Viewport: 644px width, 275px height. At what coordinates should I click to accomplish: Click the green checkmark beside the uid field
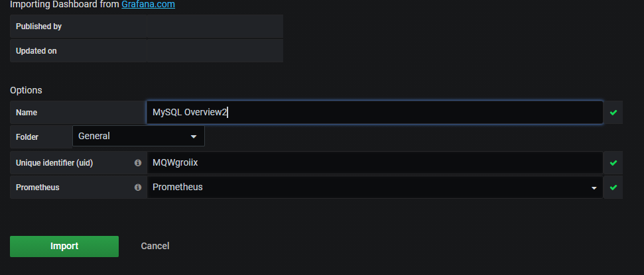pyautogui.click(x=613, y=163)
